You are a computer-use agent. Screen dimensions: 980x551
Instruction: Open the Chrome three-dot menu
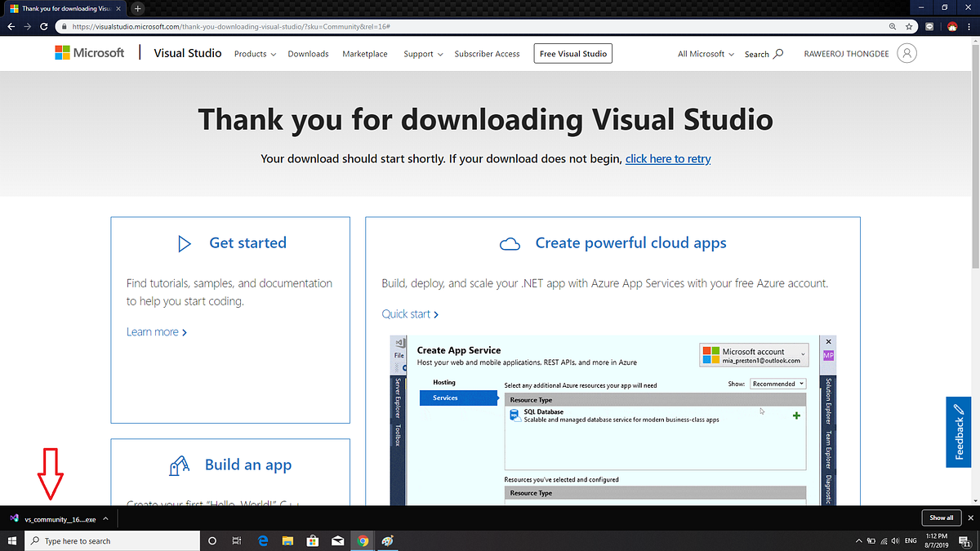969,26
